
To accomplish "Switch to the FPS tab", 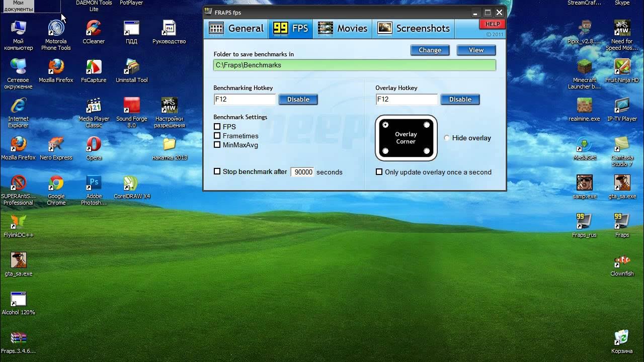I will [x=291, y=29].
